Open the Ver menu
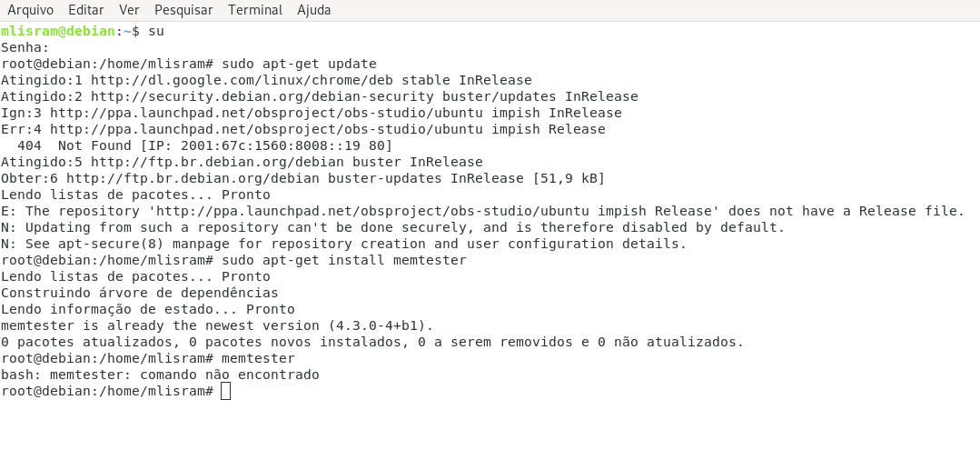 click(129, 10)
